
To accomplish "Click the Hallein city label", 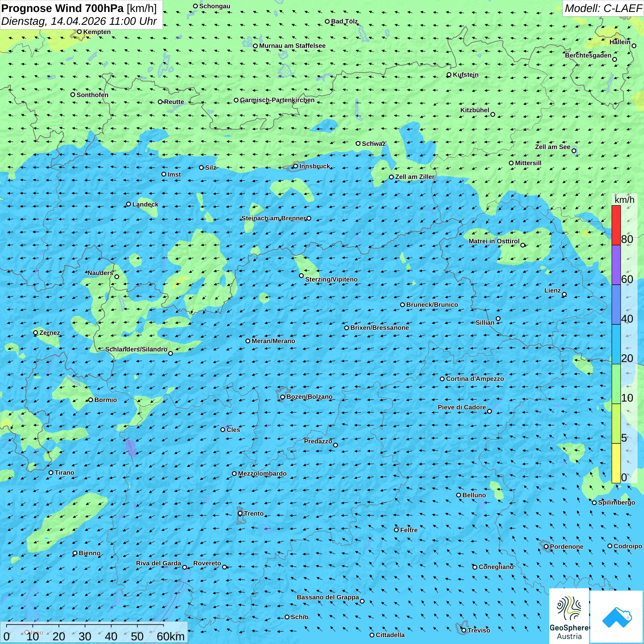I will 620,42.
